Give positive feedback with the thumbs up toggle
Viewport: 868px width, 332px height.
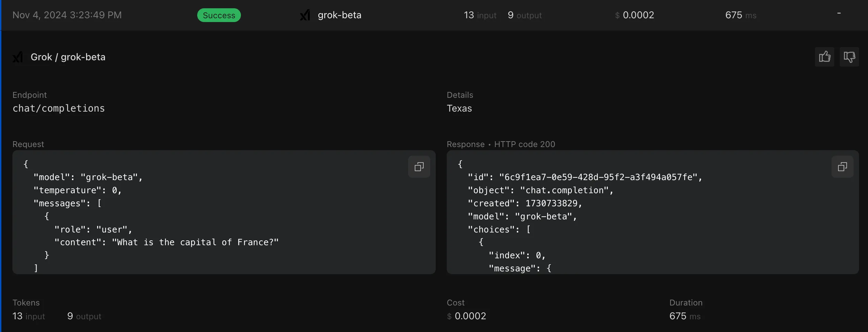(x=825, y=57)
